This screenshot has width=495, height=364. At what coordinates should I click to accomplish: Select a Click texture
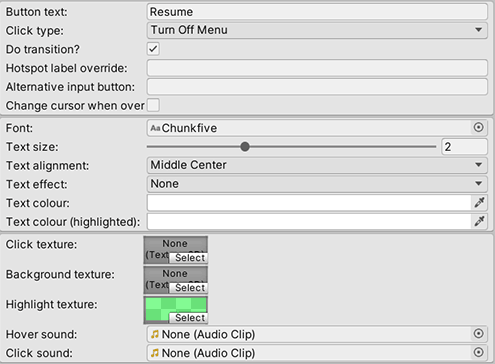coord(189,258)
